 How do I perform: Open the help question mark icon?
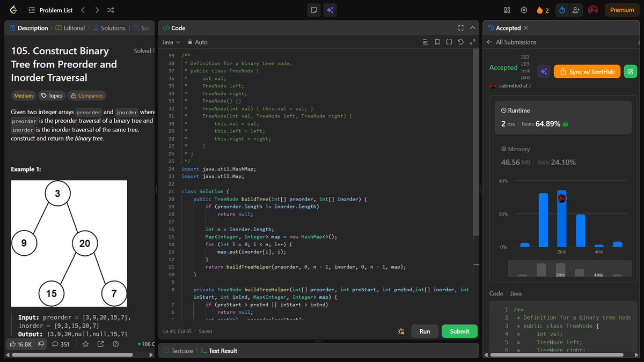pyautogui.click(x=115, y=344)
